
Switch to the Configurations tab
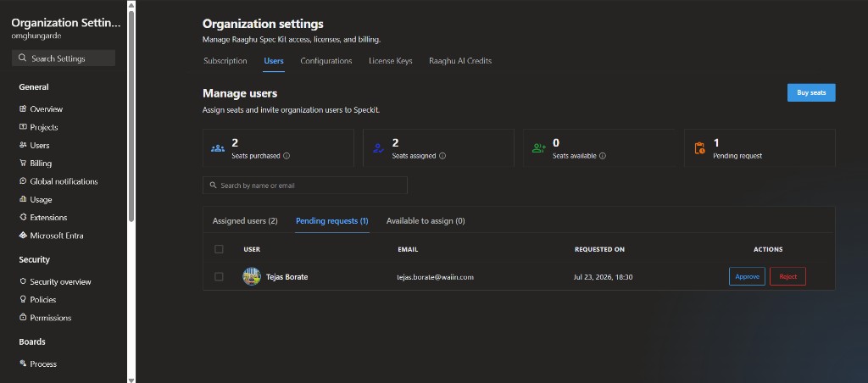click(x=326, y=61)
